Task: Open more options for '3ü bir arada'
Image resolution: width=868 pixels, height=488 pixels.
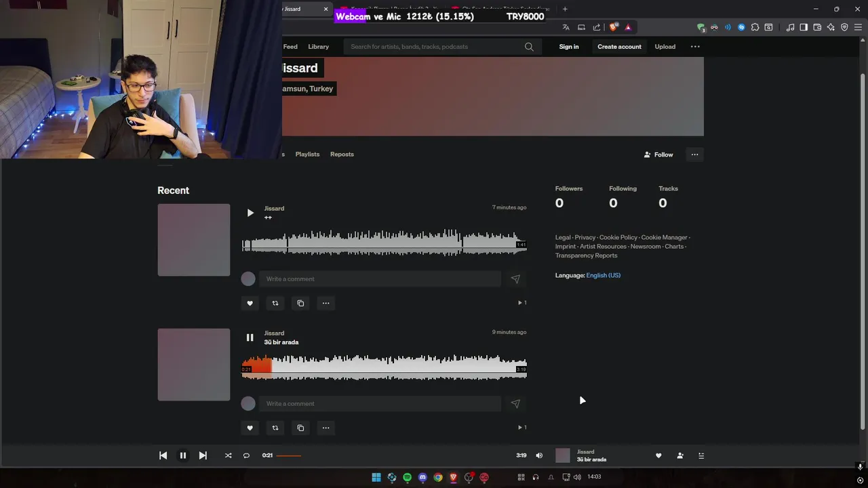Action: click(x=325, y=428)
